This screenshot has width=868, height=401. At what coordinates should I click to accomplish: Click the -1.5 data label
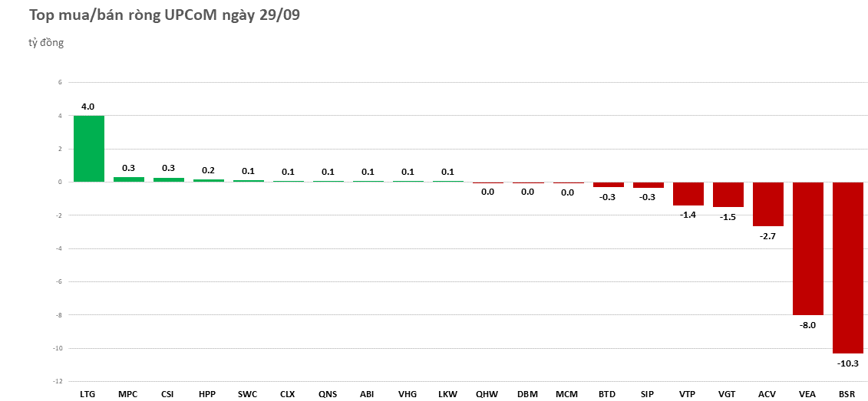[728, 217]
